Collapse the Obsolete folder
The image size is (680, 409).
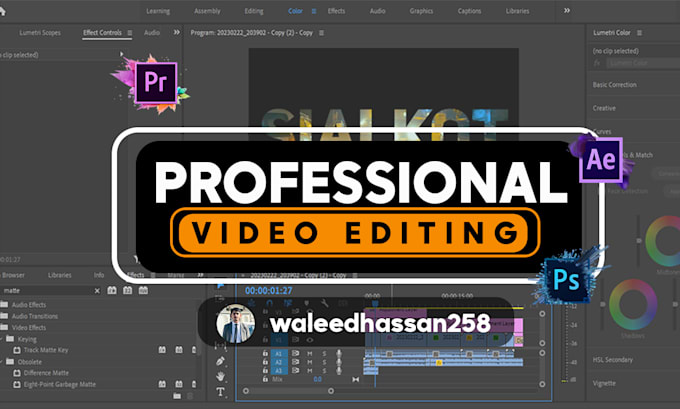click(x=1, y=362)
